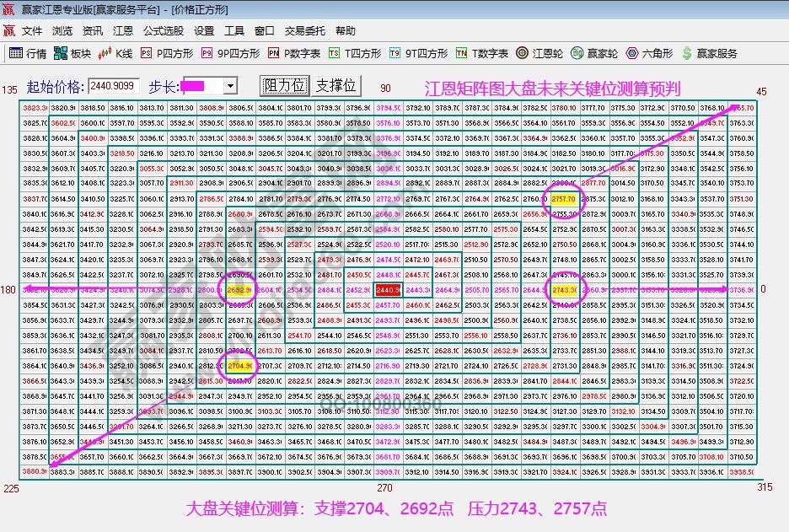This screenshot has height=532, width=789.
Task: Open the 江恩 menu
Action: 121,30
